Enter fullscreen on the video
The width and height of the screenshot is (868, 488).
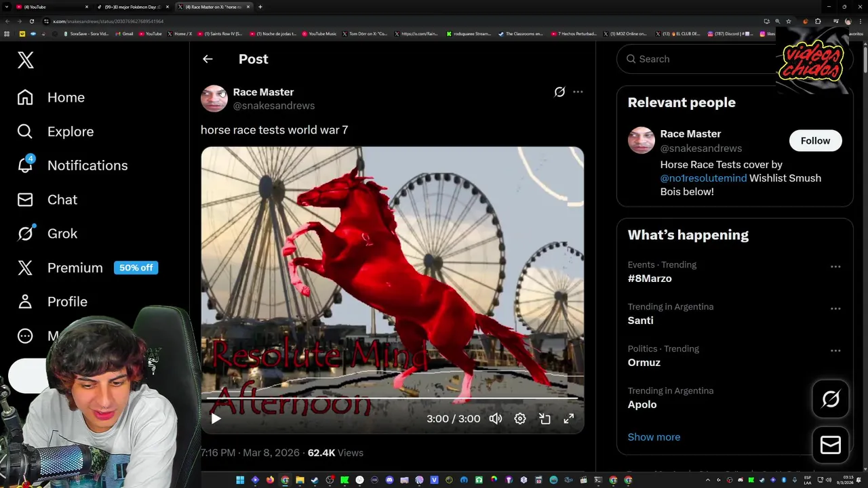(569, 419)
